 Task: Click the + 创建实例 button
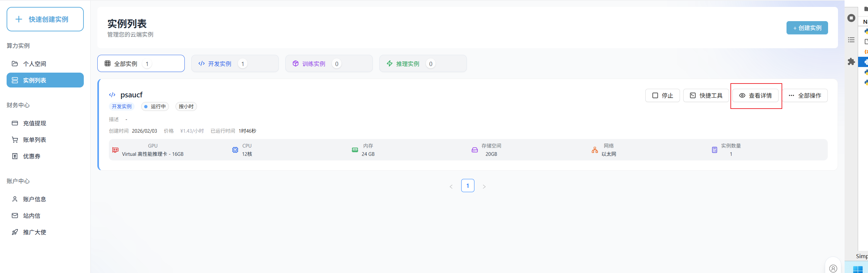pos(807,28)
